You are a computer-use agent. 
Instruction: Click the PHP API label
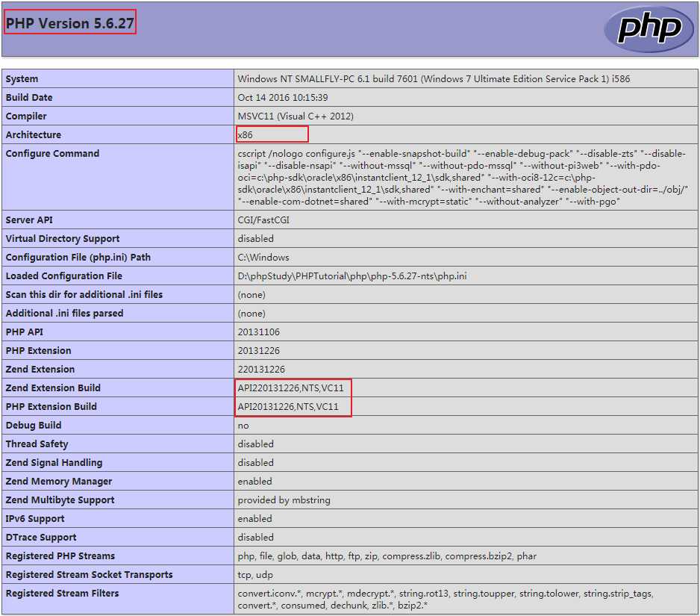25,332
